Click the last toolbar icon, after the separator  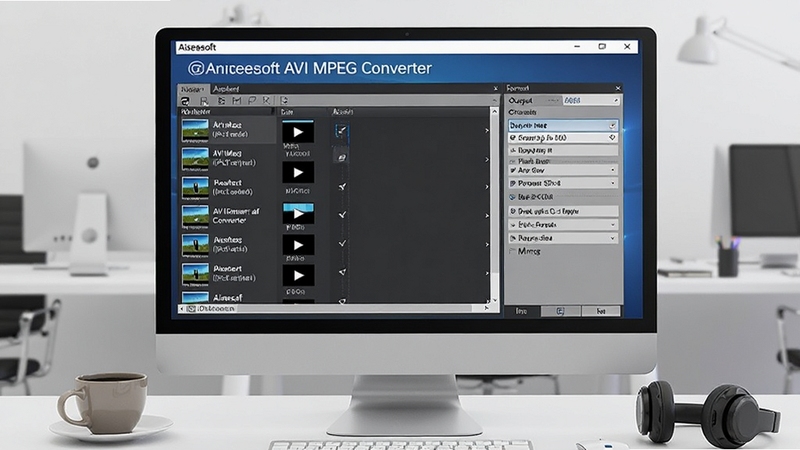[x=284, y=101]
